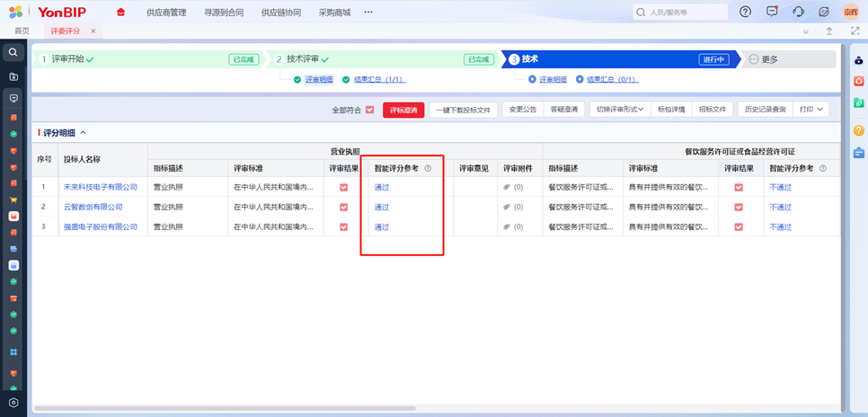868x417 pixels.
Task: Click the customer service headset icon
Action: coord(798,12)
